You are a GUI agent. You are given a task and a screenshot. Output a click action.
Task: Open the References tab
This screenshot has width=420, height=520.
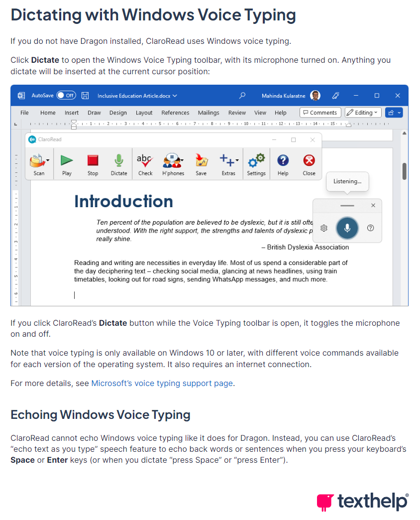(175, 113)
